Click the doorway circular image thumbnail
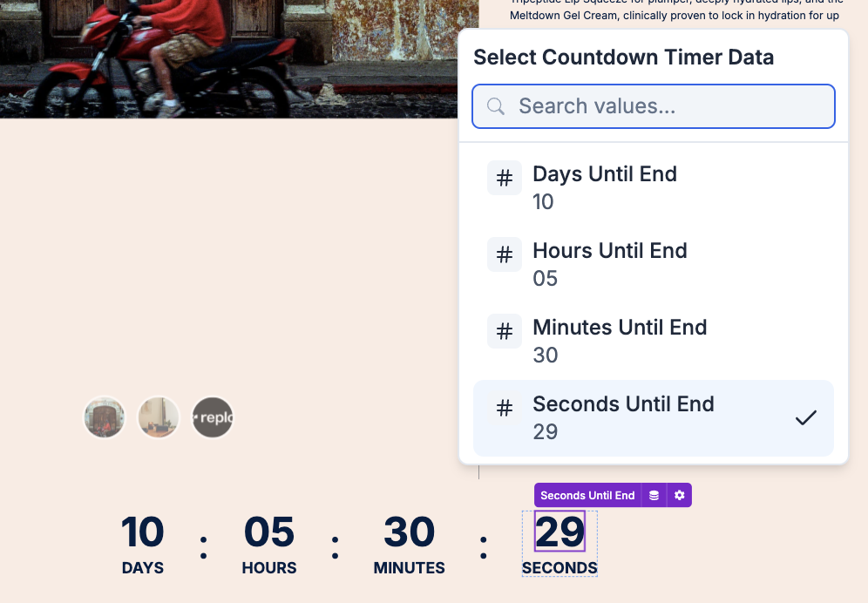Image resolution: width=868 pixels, height=603 pixels. 104,417
